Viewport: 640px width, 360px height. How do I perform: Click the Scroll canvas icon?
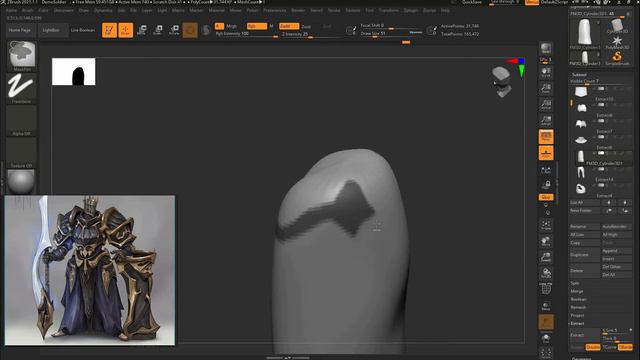point(546,72)
